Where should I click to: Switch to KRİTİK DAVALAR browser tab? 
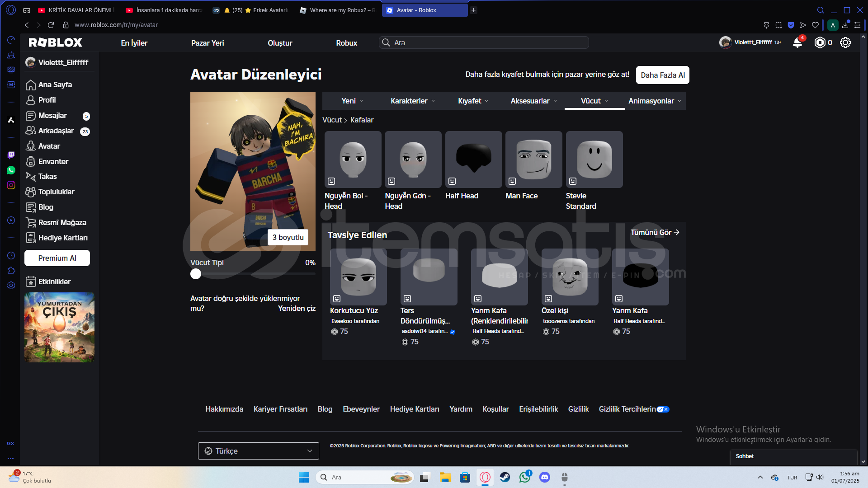76,10
